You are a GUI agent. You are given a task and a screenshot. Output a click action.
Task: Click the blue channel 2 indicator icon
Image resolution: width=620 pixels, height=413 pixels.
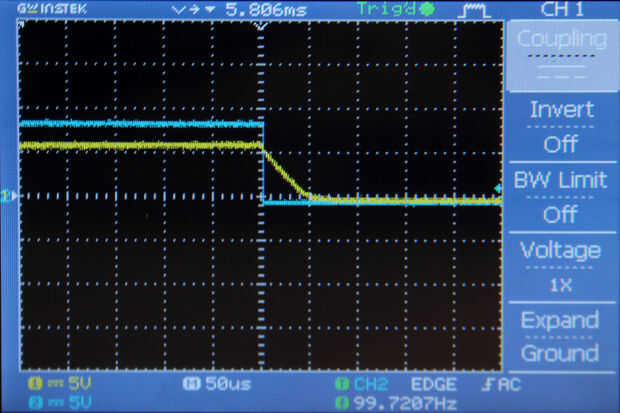click(x=35, y=403)
